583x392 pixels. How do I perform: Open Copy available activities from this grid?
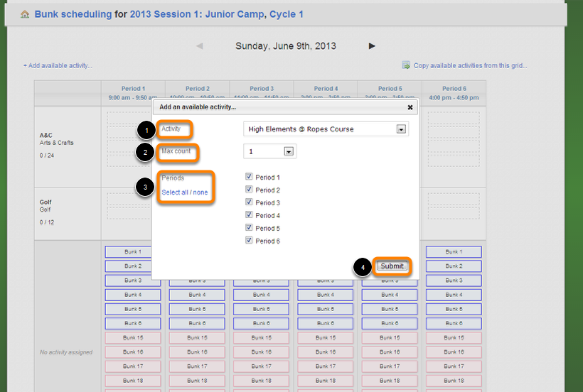pos(470,66)
